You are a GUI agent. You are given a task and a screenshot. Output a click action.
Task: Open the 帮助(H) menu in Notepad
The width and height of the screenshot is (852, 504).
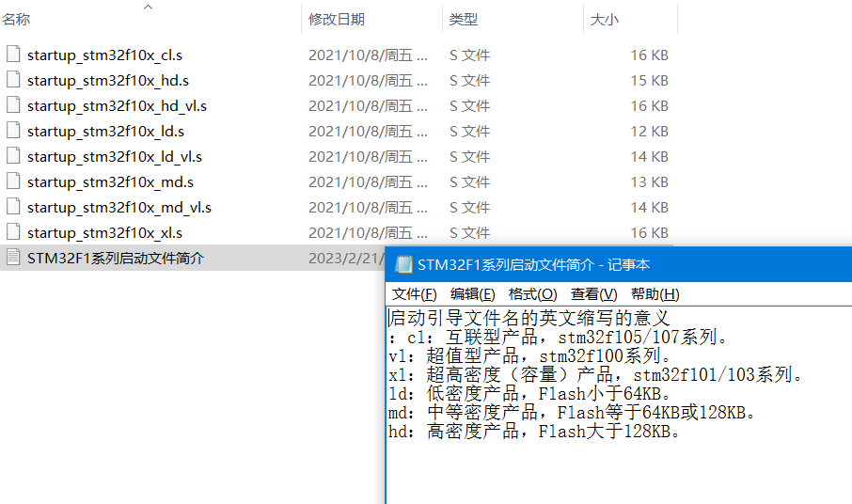pyautogui.click(x=655, y=294)
